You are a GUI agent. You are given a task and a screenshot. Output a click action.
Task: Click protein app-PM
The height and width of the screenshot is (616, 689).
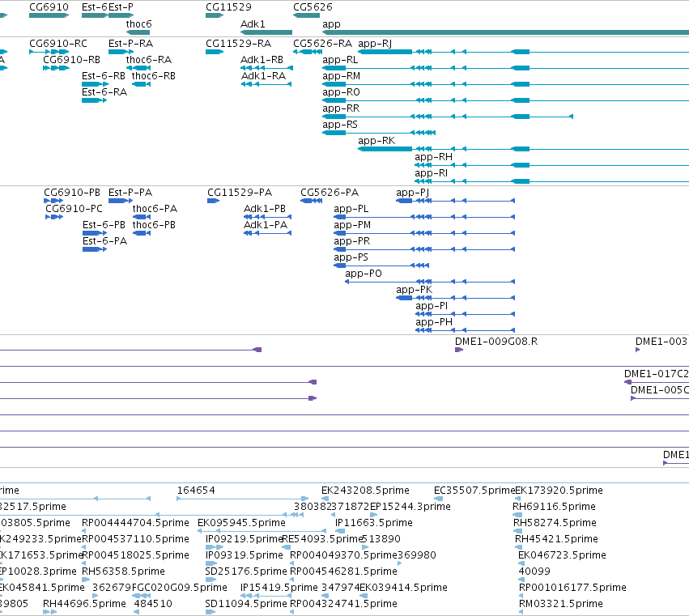[424, 233]
